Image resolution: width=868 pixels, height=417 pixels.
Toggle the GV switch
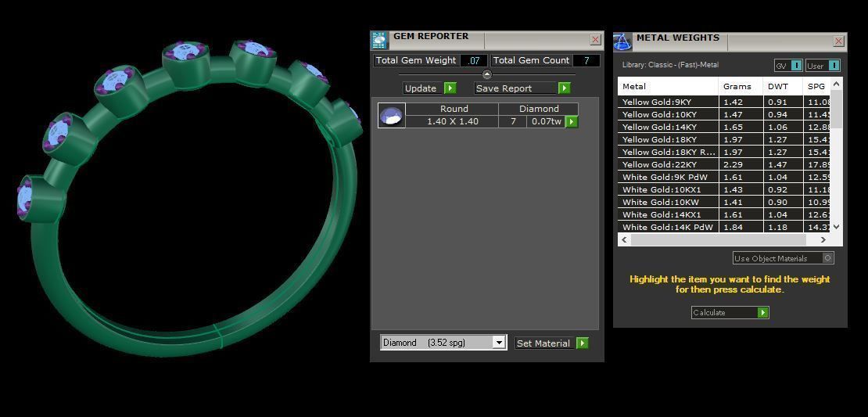(796, 66)
